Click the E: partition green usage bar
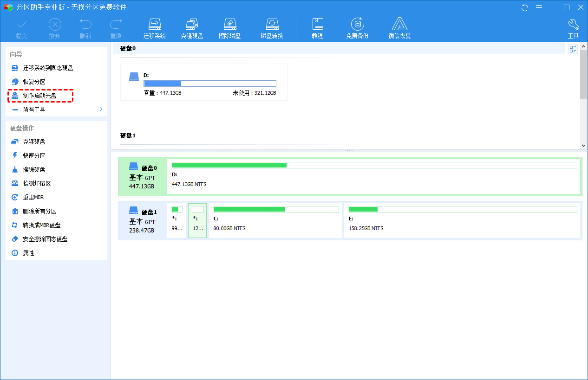This screenshot has height=380, width=588. click(463, 209)
